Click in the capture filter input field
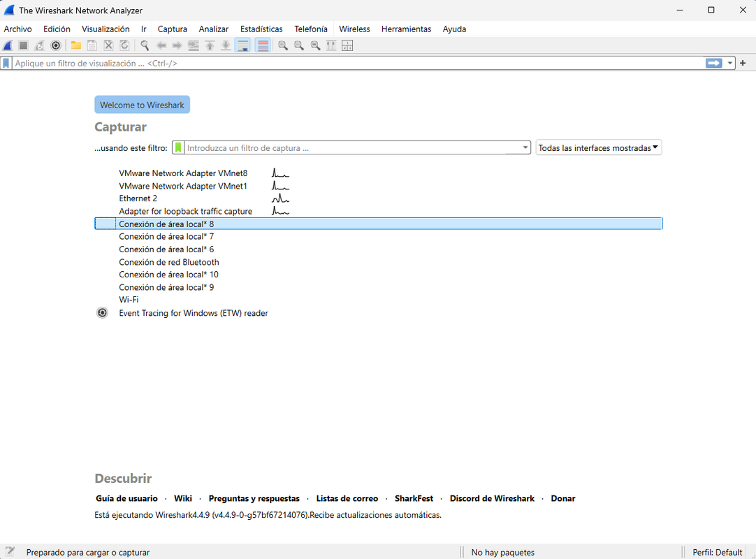 coord(352,147)
